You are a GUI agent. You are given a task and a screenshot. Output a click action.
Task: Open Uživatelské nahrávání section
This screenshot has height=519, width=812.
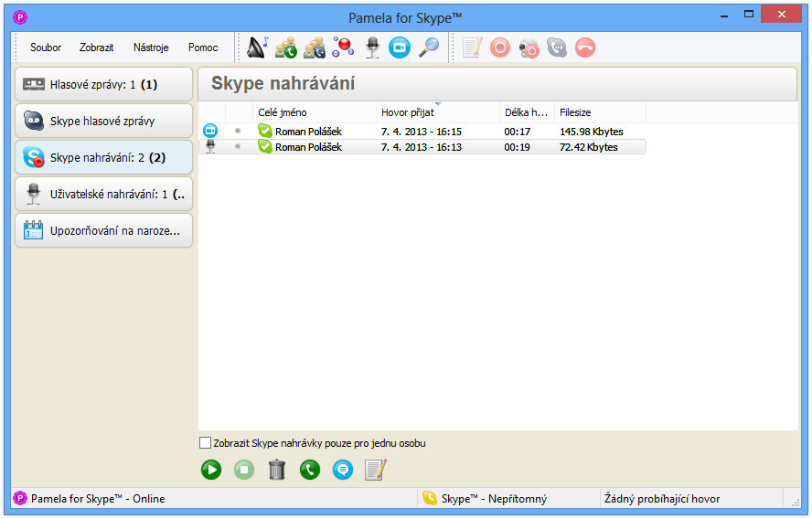click(x=104, y=194)
